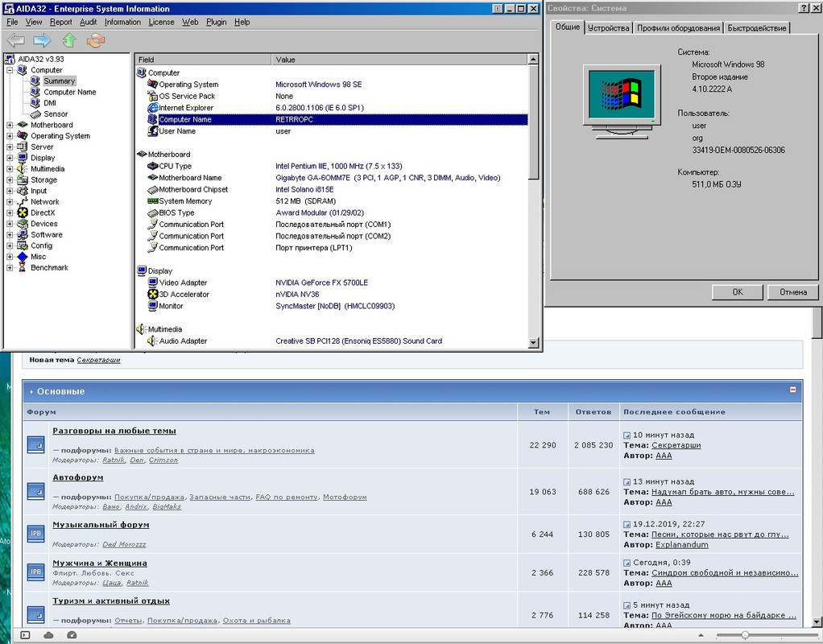Viewport: 823px width, 644px height.
Task: Open the Туризм и активный отдых forum
Action: [x=111, y=601]
